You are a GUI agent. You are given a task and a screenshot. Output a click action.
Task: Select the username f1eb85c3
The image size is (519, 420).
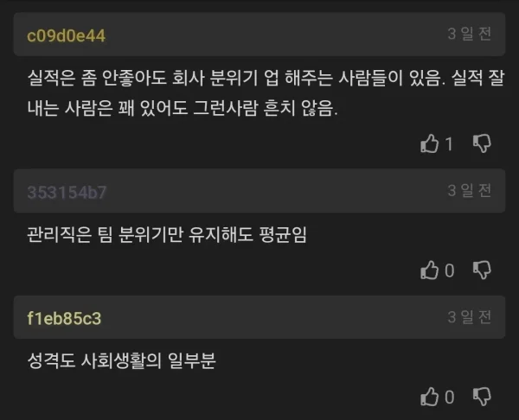pos(64,318)
